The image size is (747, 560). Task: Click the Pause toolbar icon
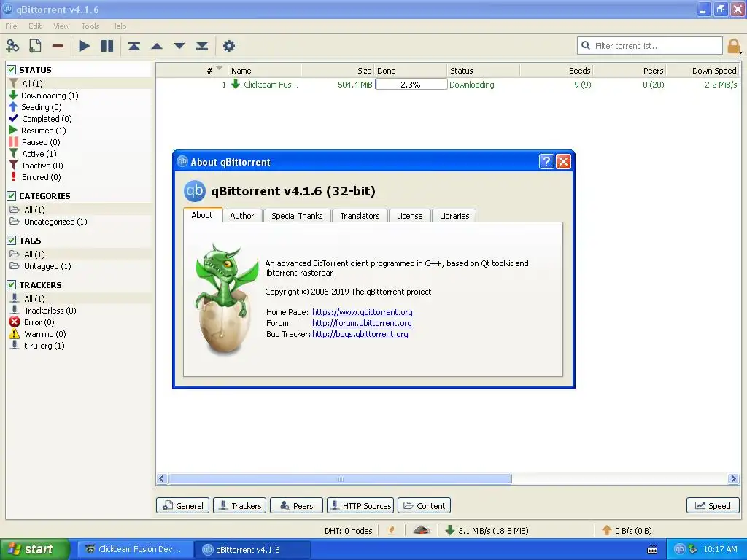click(x=107, y=46)
